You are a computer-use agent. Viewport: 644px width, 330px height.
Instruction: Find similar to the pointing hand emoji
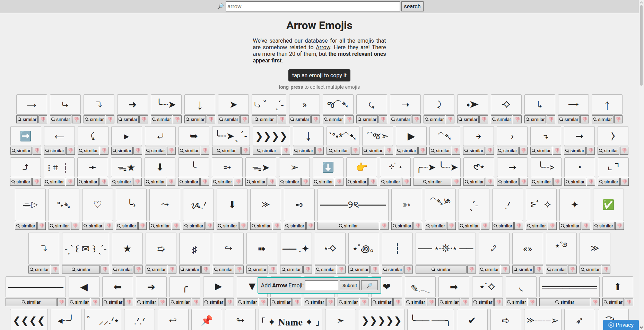[x=357, y=182]
